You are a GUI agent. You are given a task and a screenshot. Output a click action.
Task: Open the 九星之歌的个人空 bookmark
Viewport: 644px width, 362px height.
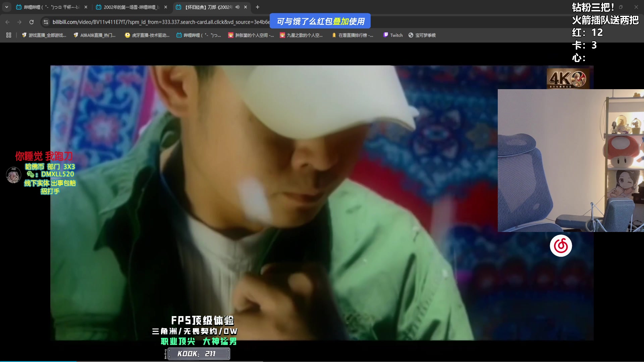(x=301, y=35)
